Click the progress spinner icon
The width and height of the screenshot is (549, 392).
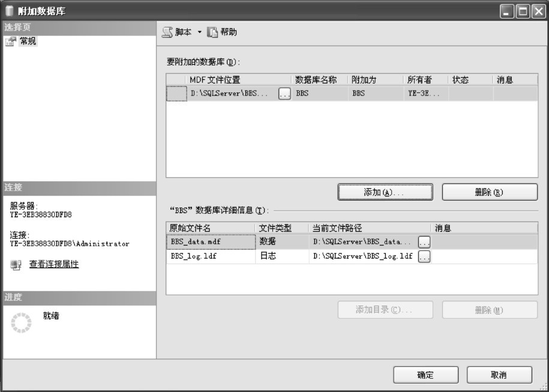(22, 322)
